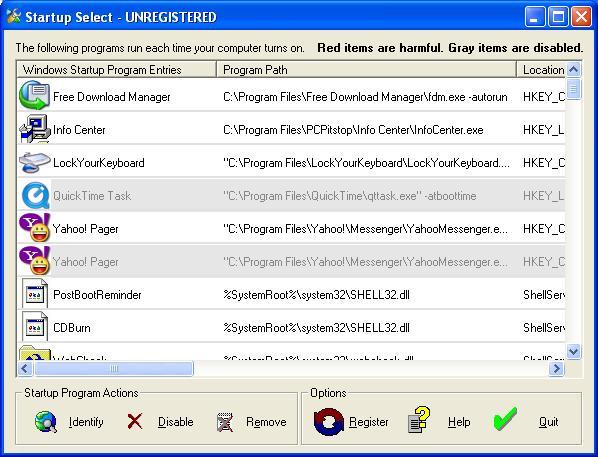Click the enabled Yahoo! Pager program path
598x457 pixels.
coord(365,229)
